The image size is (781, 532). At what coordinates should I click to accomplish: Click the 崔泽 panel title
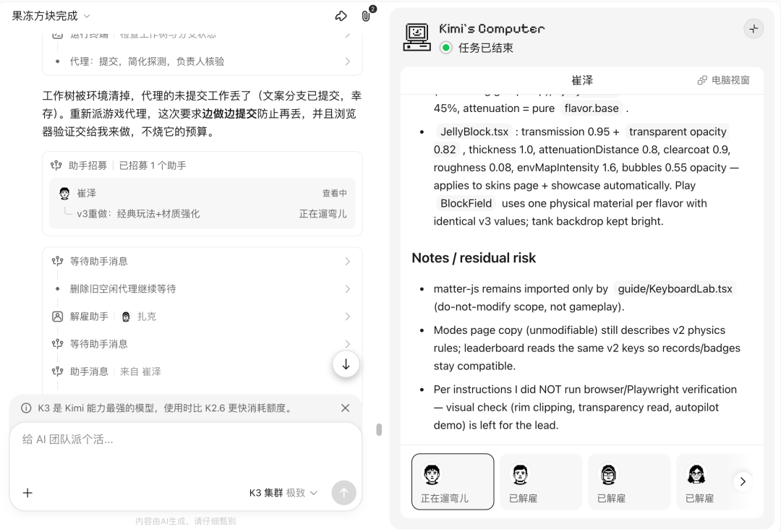pyautogui.click(x=581, y=80)
